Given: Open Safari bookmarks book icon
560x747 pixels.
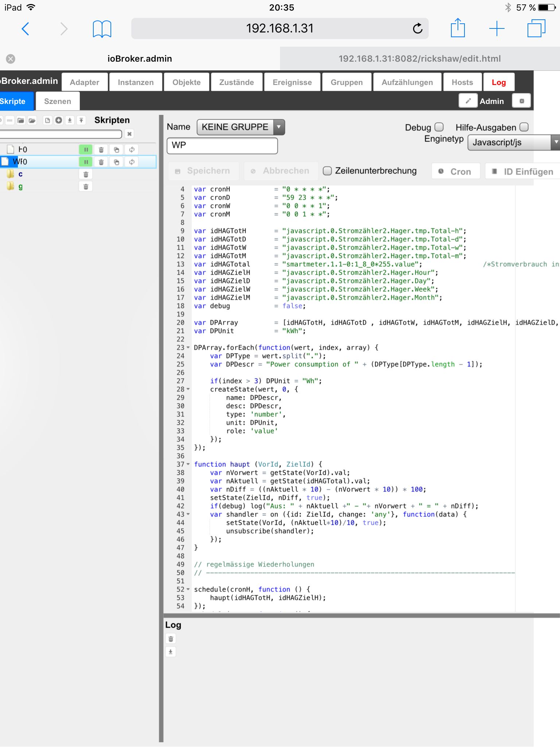Looking at the screenshot, I should click(102, 29).
